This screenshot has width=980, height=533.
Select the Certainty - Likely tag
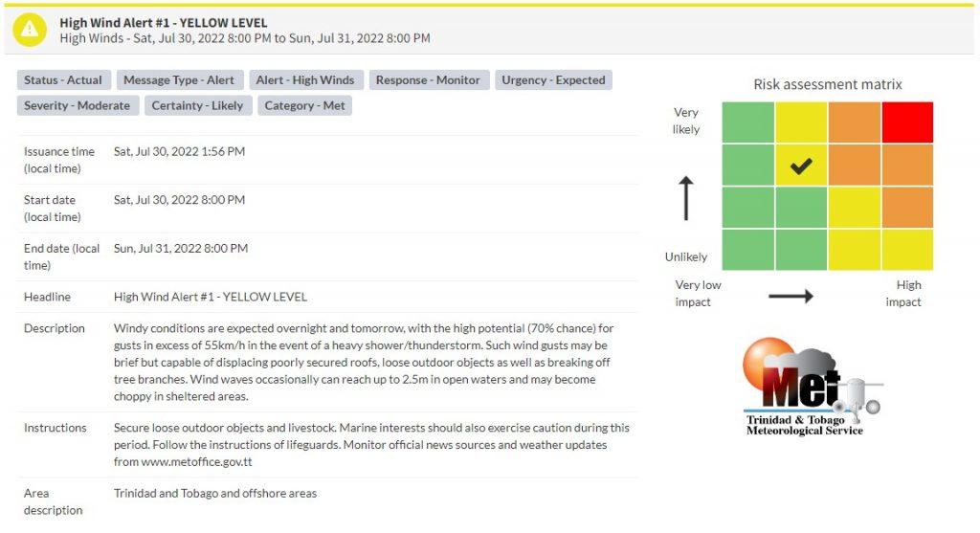click(197, 105)
